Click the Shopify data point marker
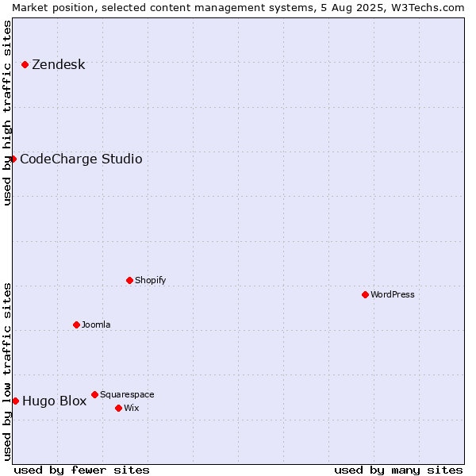 [x=129, y=281]
